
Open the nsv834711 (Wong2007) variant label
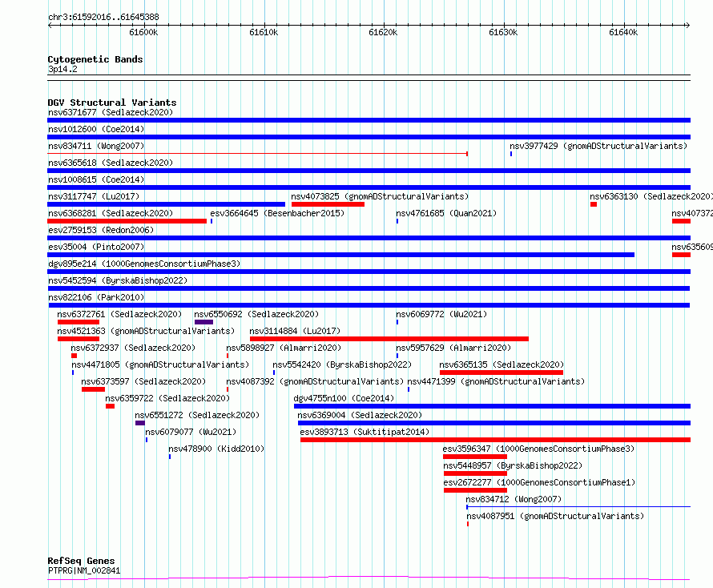96,146
